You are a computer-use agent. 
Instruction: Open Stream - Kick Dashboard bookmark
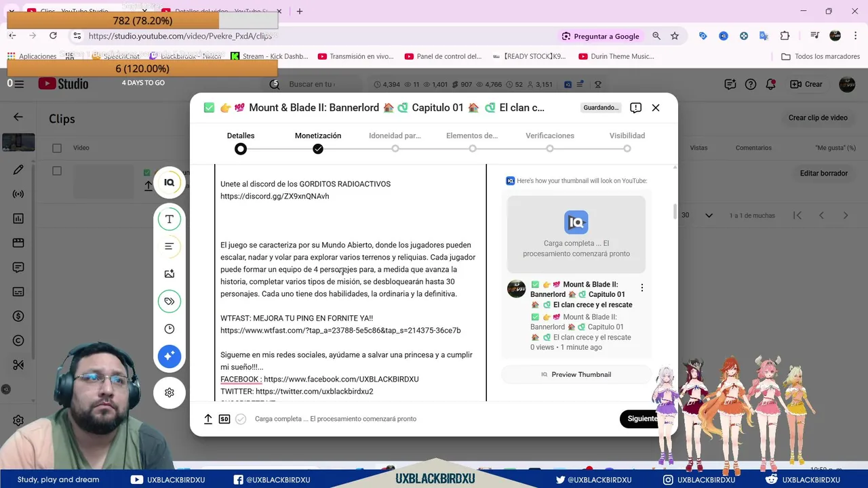(269, 56)
